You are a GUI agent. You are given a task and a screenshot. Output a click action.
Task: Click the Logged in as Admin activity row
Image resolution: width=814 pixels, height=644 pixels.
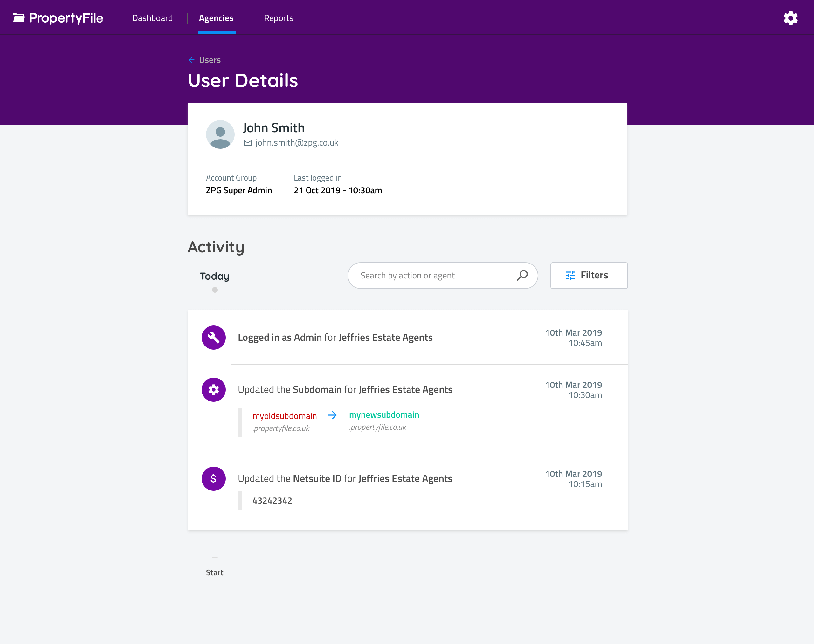coord(335,338)
